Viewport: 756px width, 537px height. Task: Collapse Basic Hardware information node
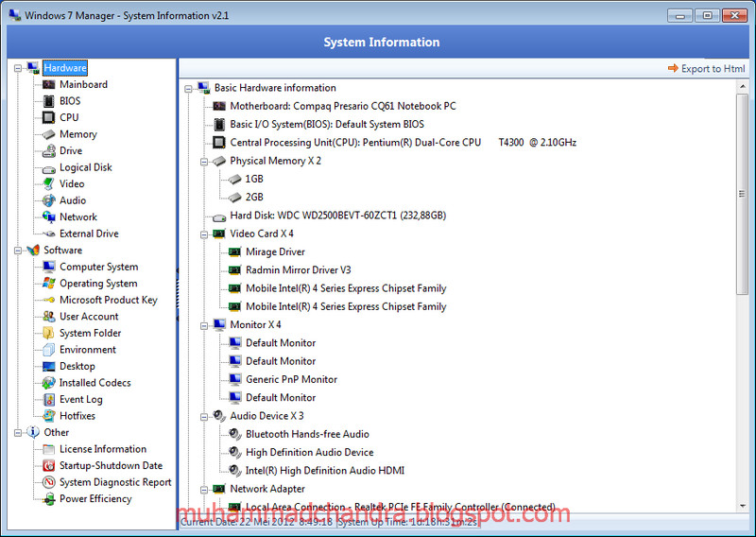coord(188,89)
